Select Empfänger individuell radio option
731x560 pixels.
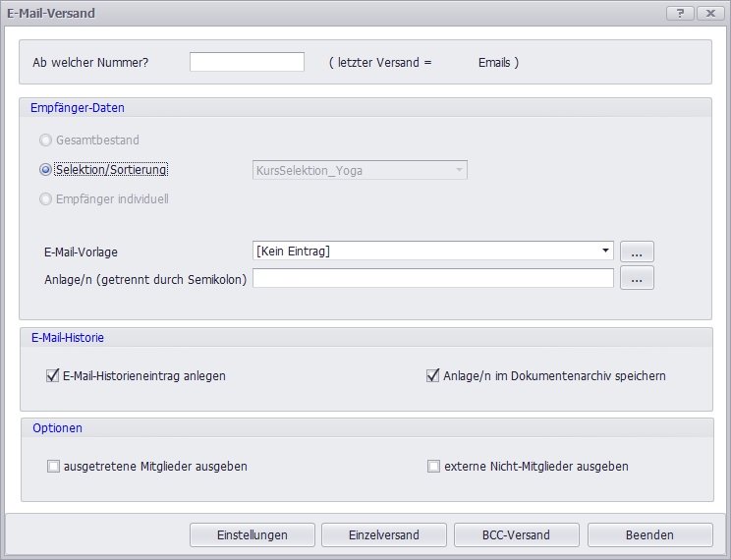click(x=46, y=199)
